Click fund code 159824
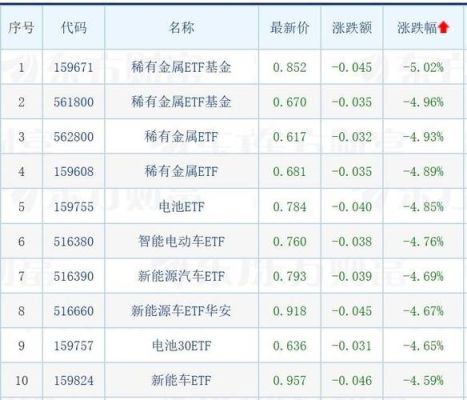Image resolution: width=467 pixels, height=400 pixels. pos(74,381)
